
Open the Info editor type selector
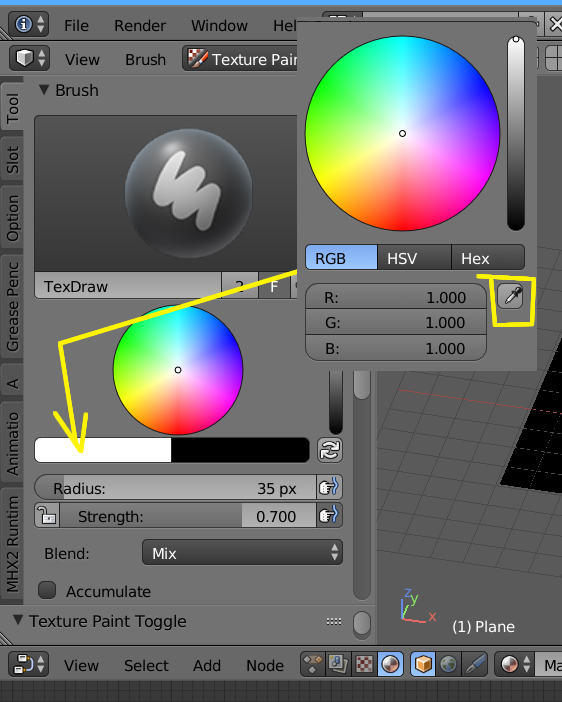[x=29, y=24]
